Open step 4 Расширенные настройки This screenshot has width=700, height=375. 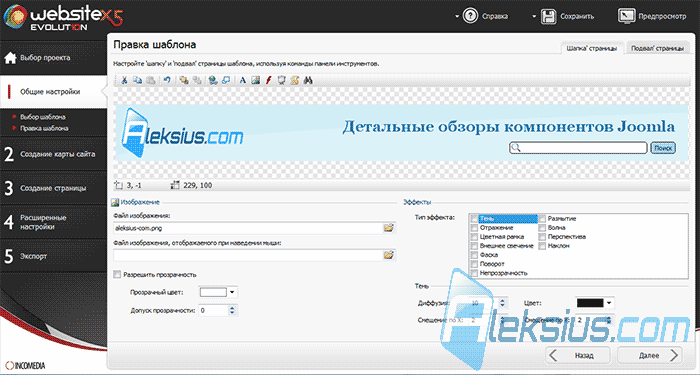[53, 222]
